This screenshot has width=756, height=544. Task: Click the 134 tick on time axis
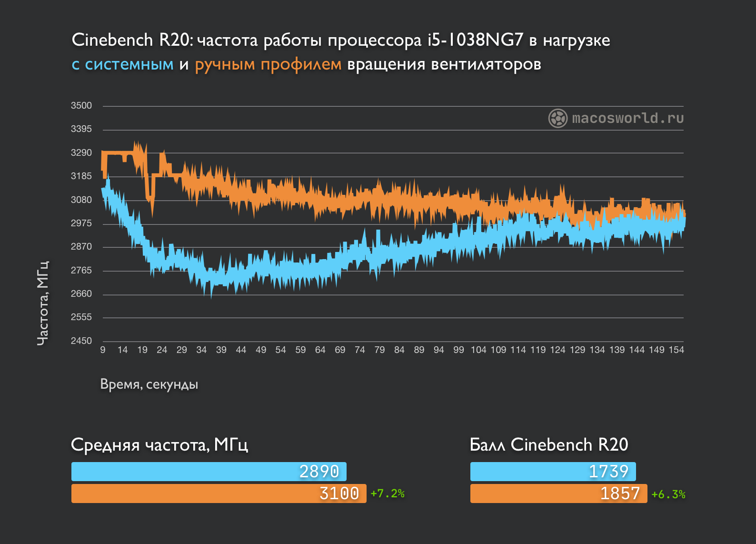(597, 350)
